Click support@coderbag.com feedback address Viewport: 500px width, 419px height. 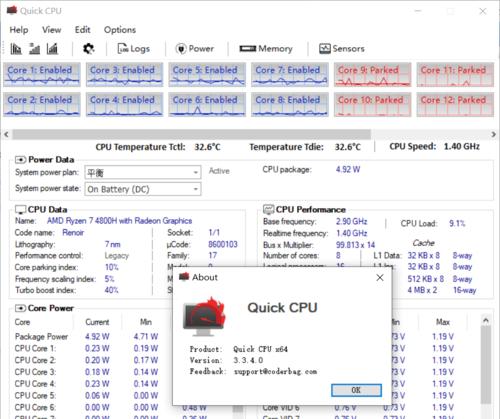point(275,371)
